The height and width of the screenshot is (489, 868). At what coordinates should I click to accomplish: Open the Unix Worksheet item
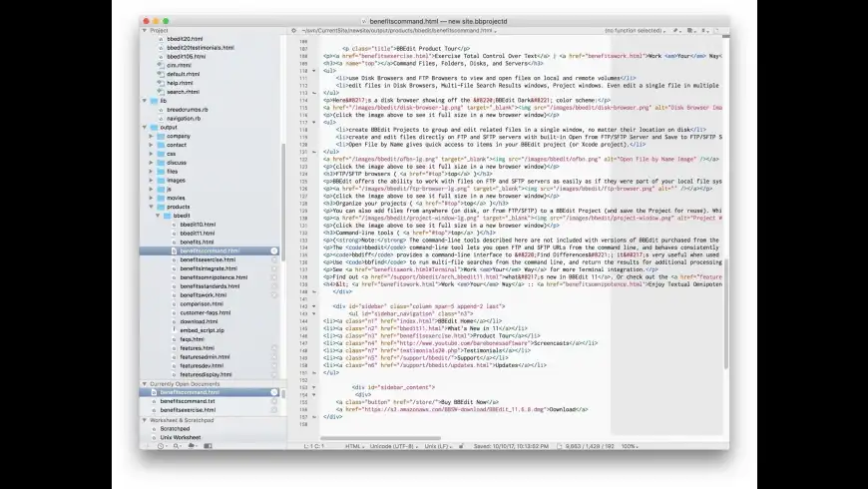click(181, 437)
